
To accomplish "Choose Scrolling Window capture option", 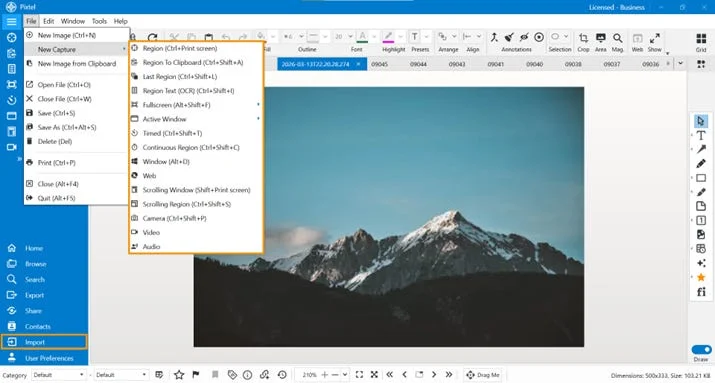I will [196, 190].
